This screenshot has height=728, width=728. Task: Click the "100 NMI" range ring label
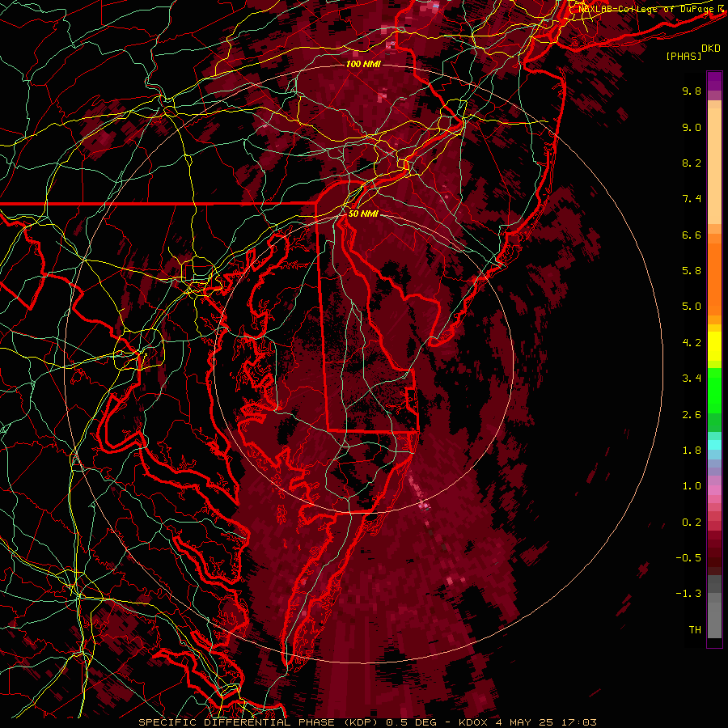click(363, 64)
